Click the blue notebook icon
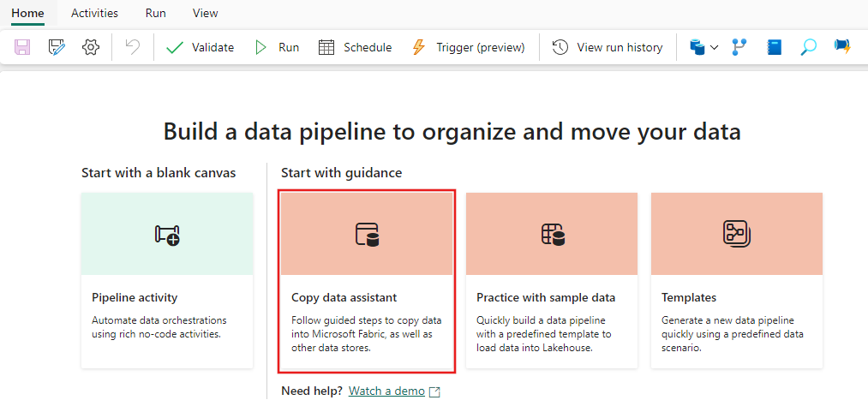868x418 pixels. 774,48
